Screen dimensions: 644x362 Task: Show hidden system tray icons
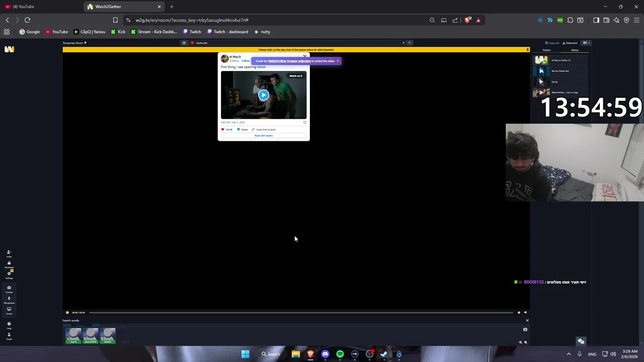[x=569, y=354]
